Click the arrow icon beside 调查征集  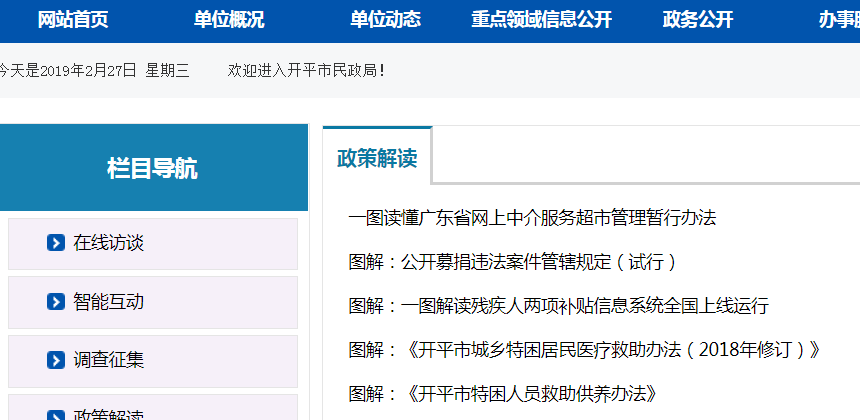56,360
